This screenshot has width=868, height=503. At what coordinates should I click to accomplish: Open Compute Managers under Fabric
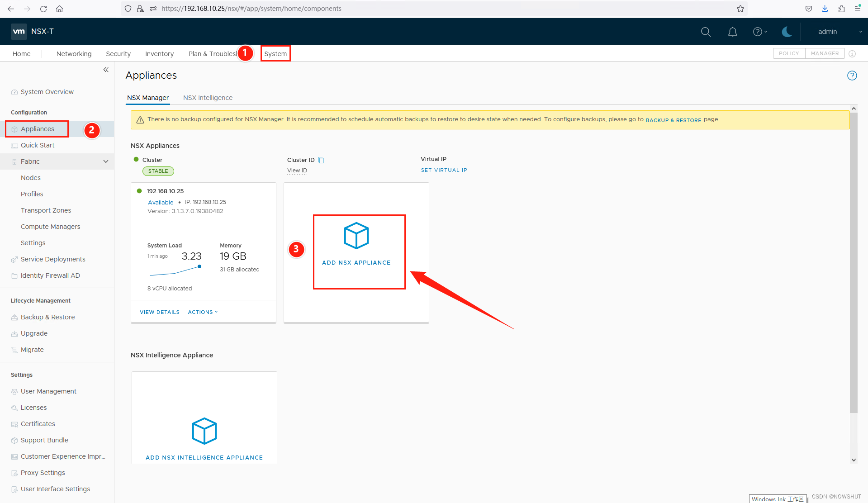pos(51,227)
